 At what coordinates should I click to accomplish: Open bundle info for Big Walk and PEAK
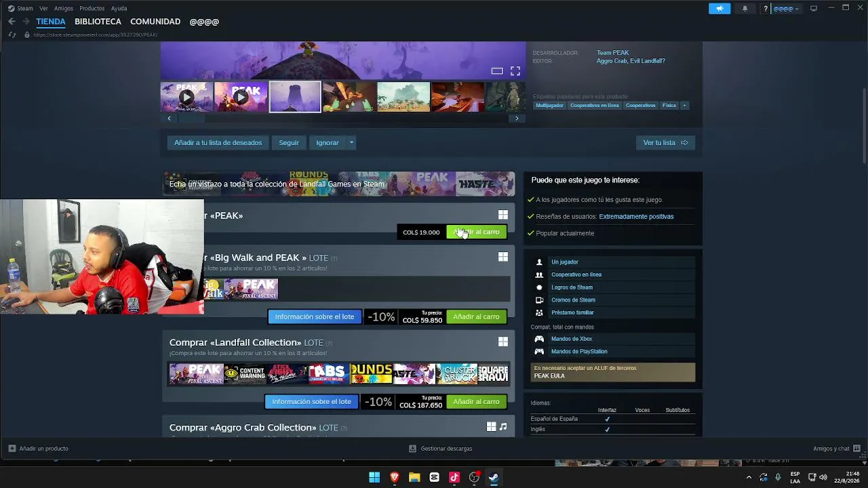click(x=315, y=317)
